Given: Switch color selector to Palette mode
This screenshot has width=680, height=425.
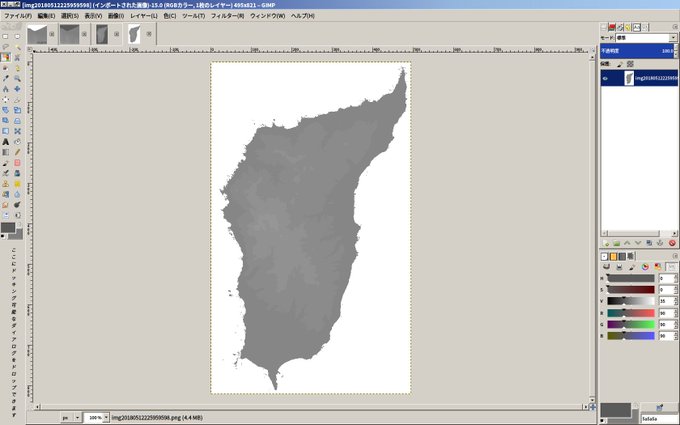Looking at the screenshot, I should pos(658,267).
